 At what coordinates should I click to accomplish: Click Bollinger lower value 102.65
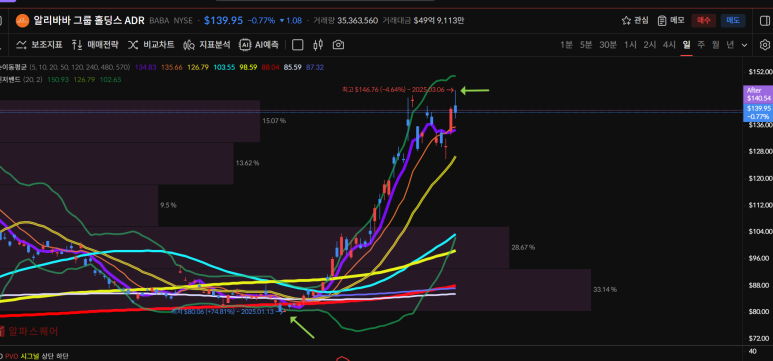click(110, 79)
